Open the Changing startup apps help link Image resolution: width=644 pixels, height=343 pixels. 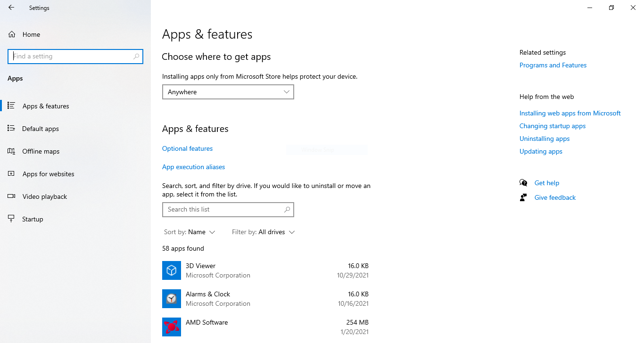(553, 126)
